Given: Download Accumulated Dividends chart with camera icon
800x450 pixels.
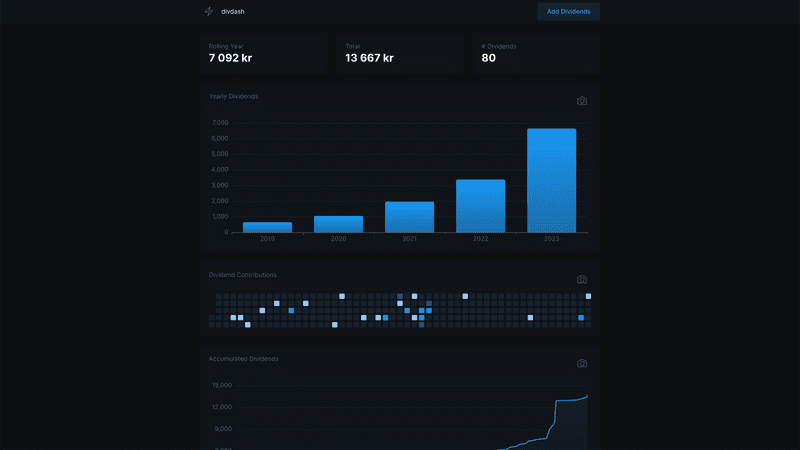Looking at the screenshot, I should tap(582, 363).
